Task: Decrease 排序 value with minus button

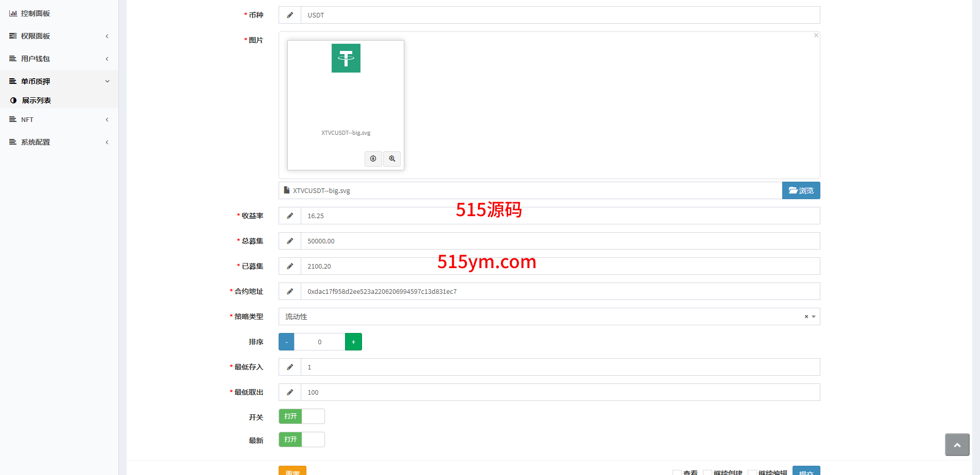Action: 286,342
